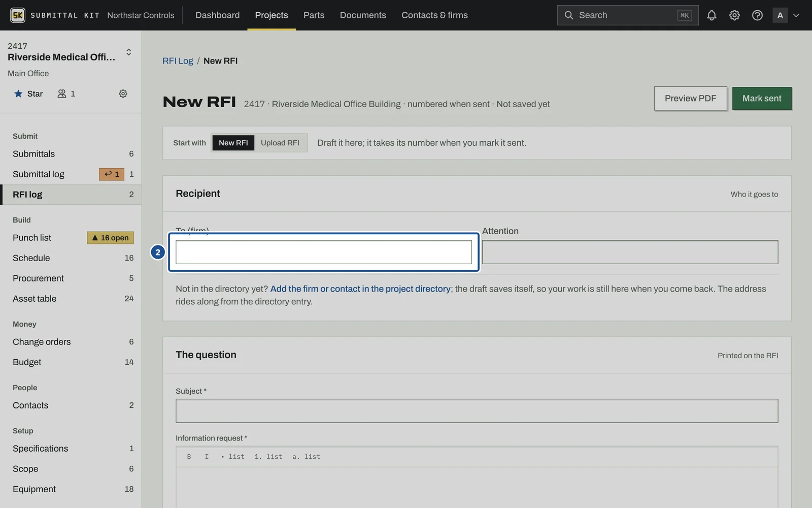812x508 pixels.
Task: Focus the To (firm) field
Action: tap(324, 252)
